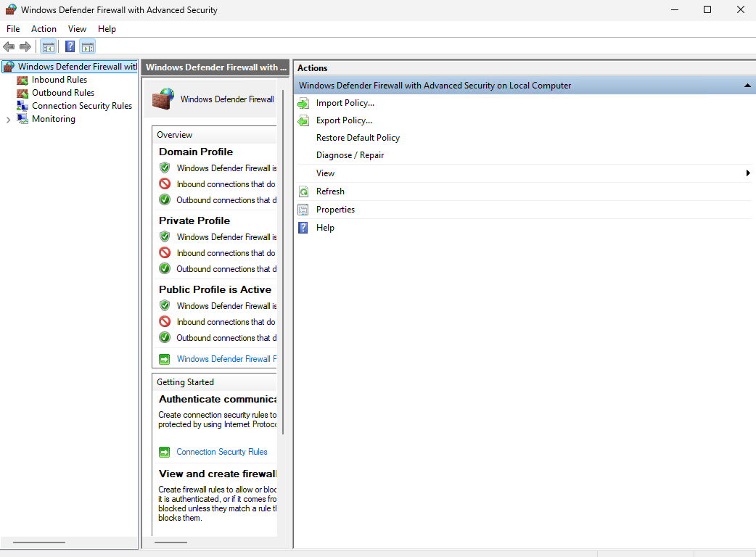Click the center pane horizontal scrollbar

pyautogui.click(x=170, y=542)
